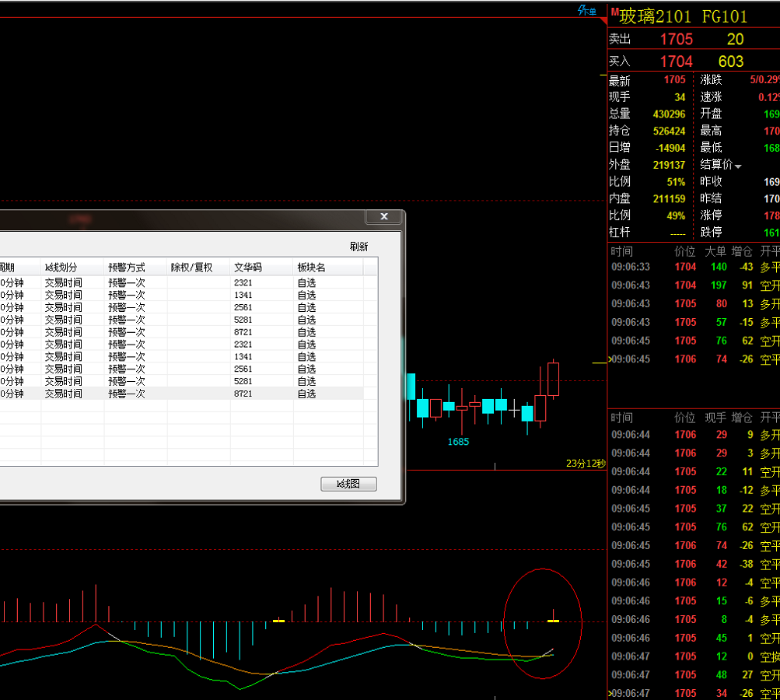Screen dimensions: 780x700
Task: Click the 玻璃2101 FG101 contract title
Action: (683, 16)
